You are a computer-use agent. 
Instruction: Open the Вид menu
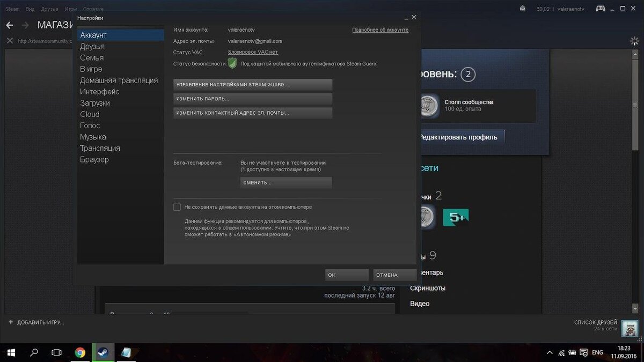click(x=30, y=9)
